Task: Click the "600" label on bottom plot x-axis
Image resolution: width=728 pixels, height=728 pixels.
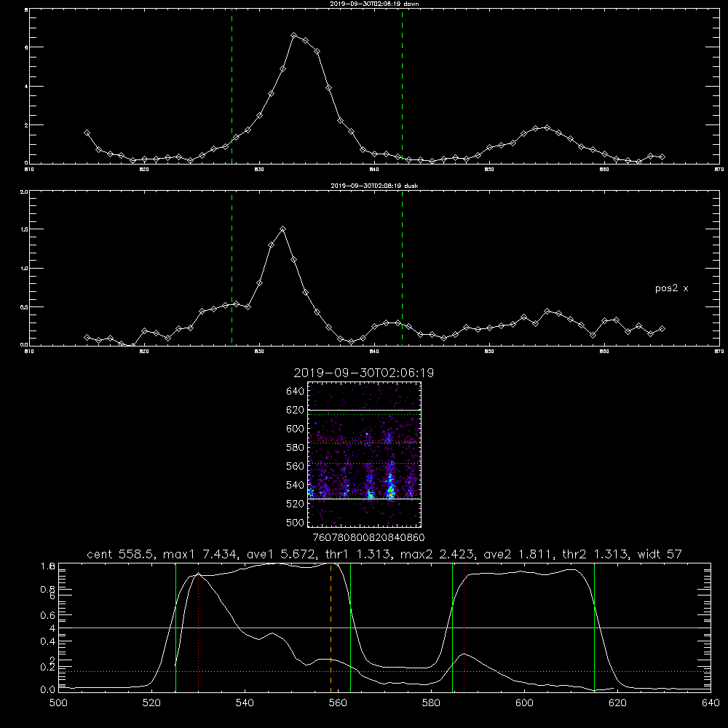Action: coord(525,703)
